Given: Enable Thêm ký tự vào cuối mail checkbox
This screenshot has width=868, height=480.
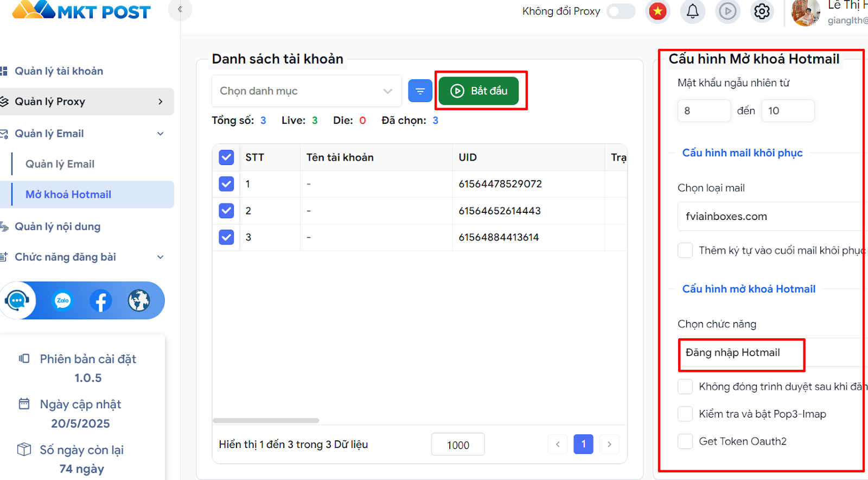Looking at the screenshot, I should (685, 250).
